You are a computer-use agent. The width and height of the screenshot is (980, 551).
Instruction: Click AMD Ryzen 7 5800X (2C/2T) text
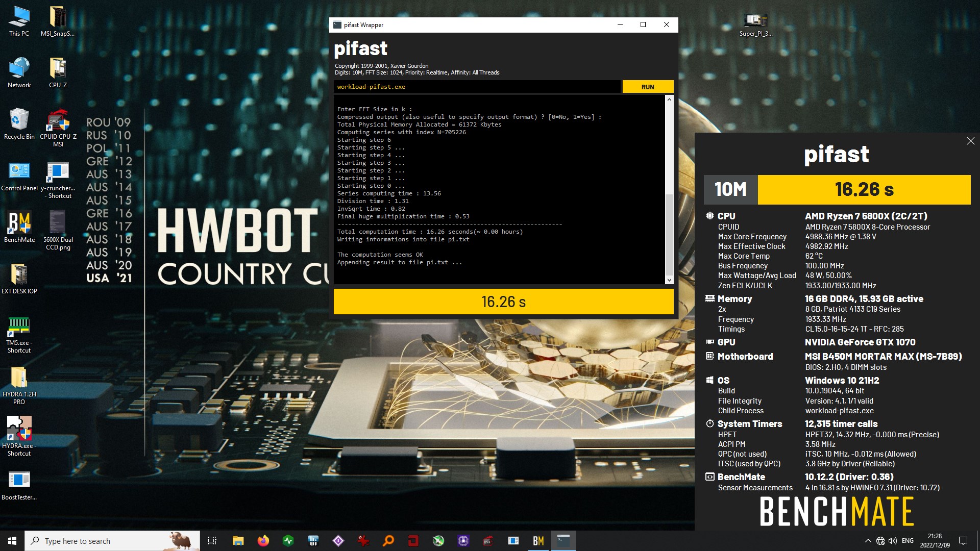(x=866, y=216)
